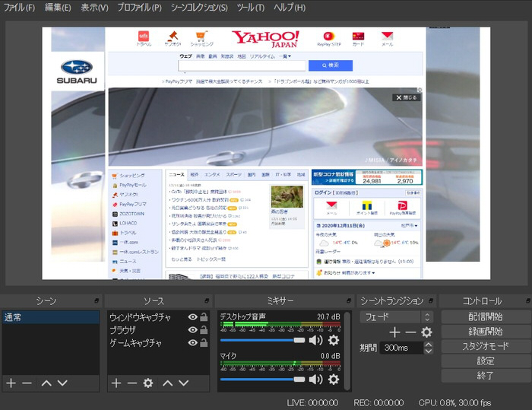532x410 pixels.
Task: Click the 終了 button
Action: tap(485, 375)
